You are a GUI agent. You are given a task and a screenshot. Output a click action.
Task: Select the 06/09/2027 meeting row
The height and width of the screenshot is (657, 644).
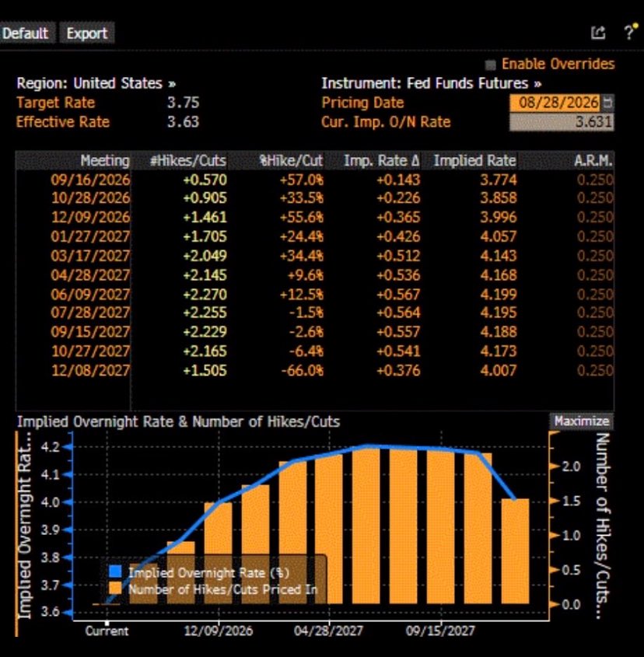(314, 294)
